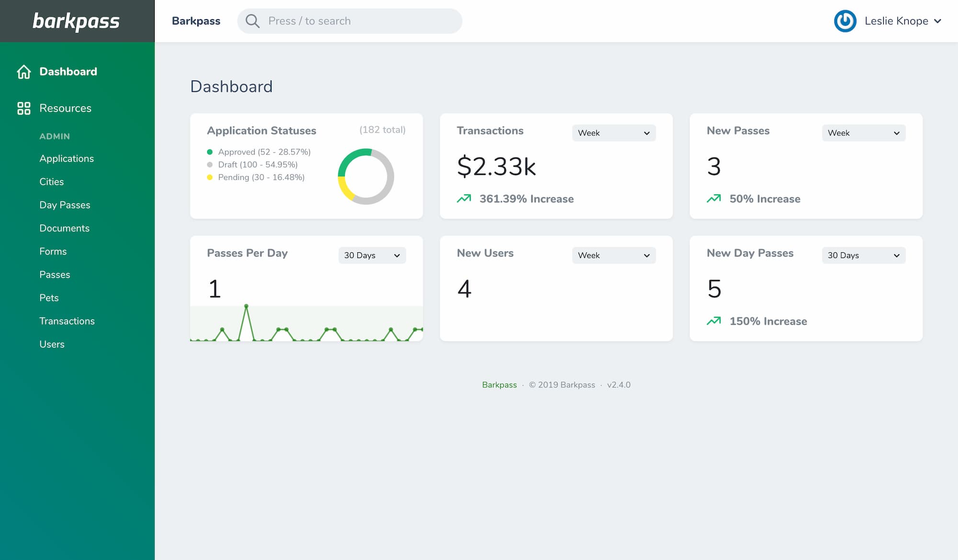
Task: Click the search magnifier icon
Action: point(252,21)
